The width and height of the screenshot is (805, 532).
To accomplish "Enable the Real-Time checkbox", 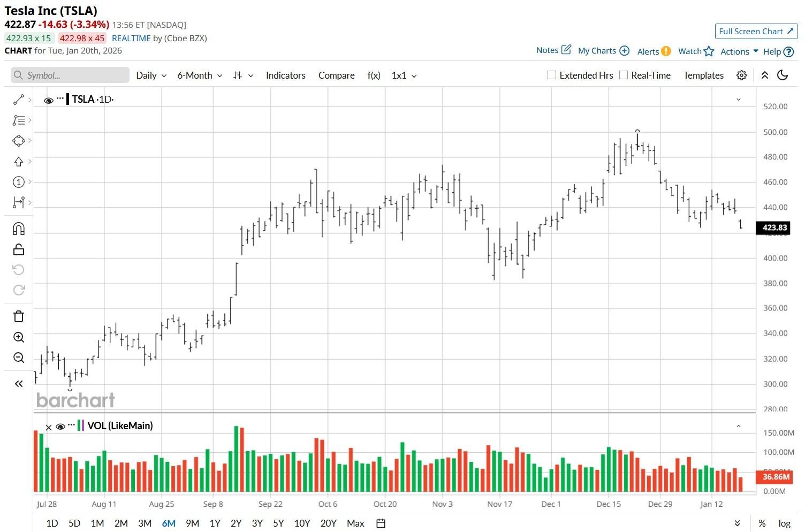I will [x=624, y=75].
